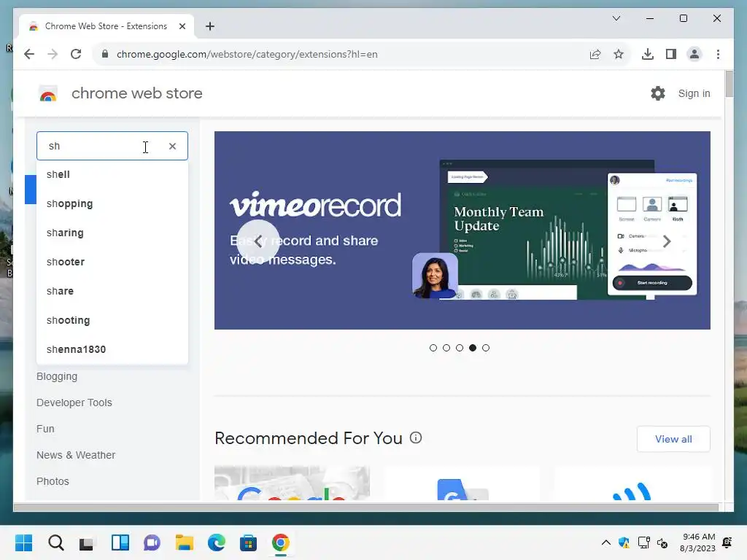The image size is (747, 560).
Task: Open muted volume tray icon
Action: click(662, 542)
